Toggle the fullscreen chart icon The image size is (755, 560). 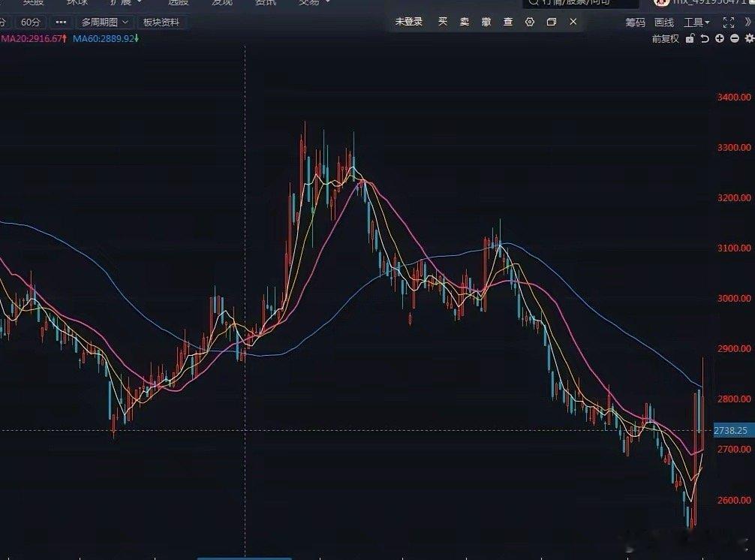tap(729, 23)
